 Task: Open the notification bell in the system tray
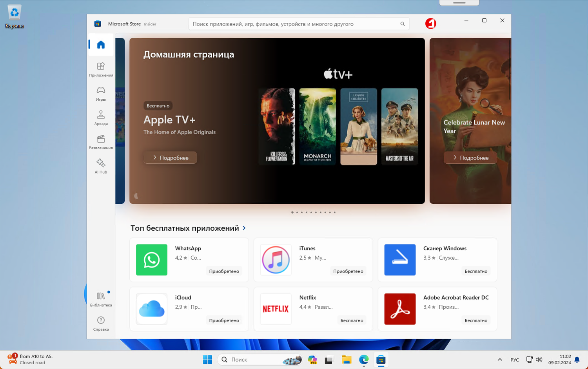pyautogui.click(x=577, y=360)
